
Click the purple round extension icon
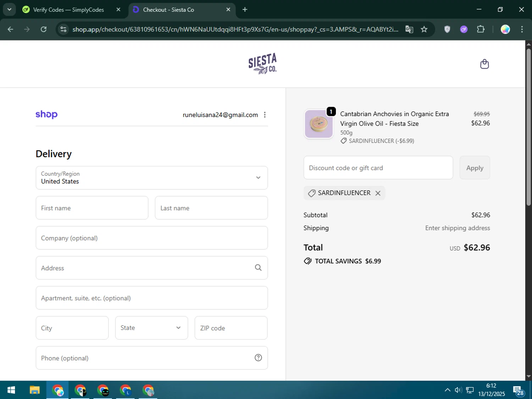click(464, 29)
